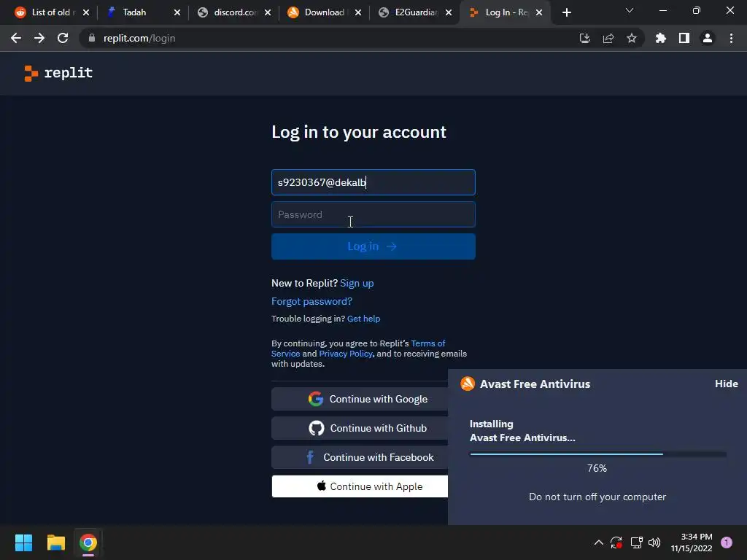Image resolution: width=747 pixels, height=560 pixels.
Task: Open the Sign up link
Action: 357,284
